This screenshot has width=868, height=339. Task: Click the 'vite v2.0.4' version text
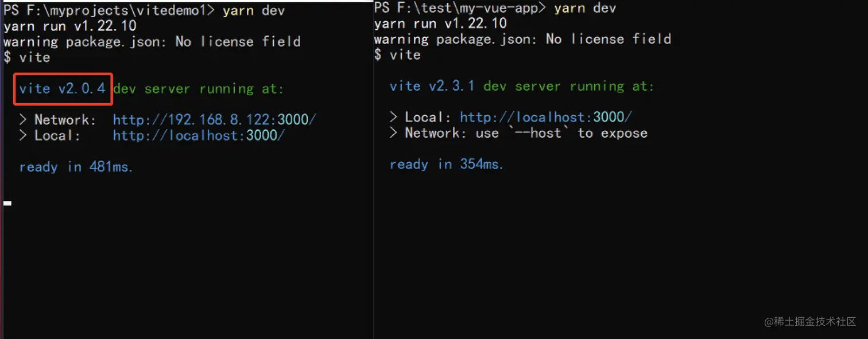[62, 88]
